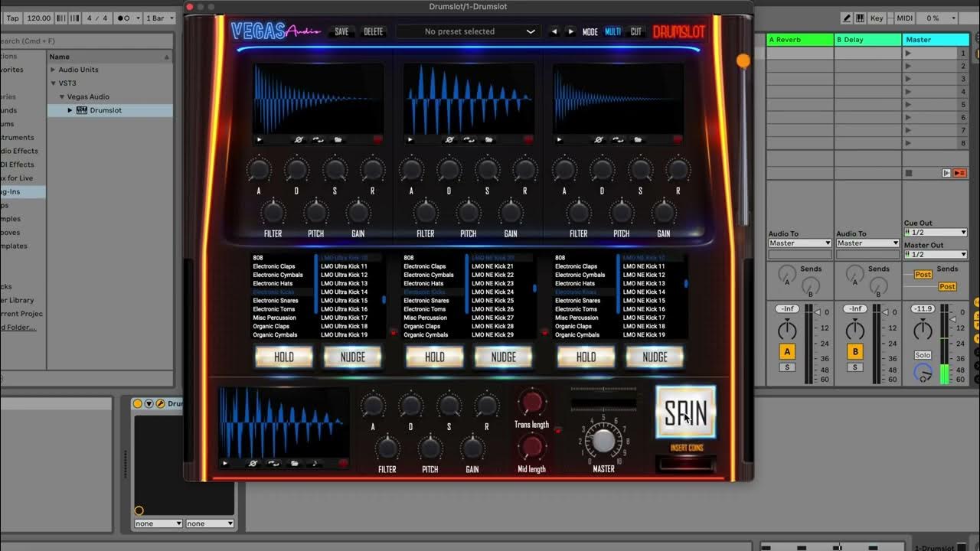Click loop icon under bottom waveform
The height and width of the screenshot is (551, 980).
[273, 463]
